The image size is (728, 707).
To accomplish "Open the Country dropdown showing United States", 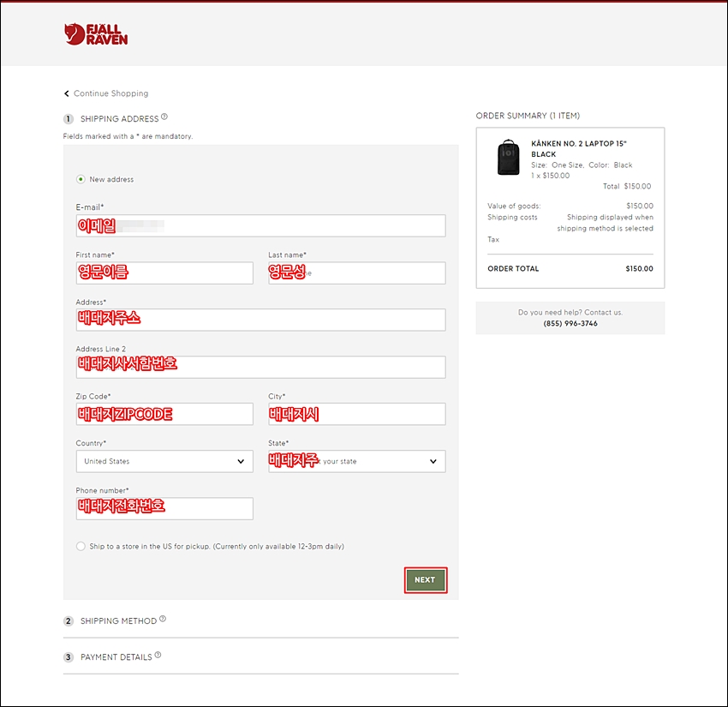I will point(164,461).
